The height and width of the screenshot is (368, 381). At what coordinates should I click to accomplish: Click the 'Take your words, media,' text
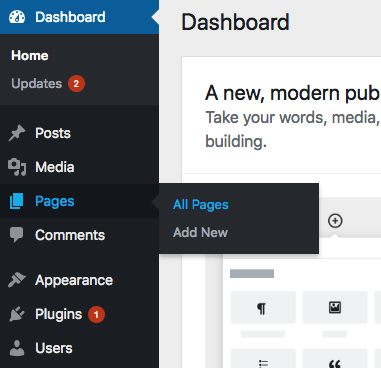[292, 118]
